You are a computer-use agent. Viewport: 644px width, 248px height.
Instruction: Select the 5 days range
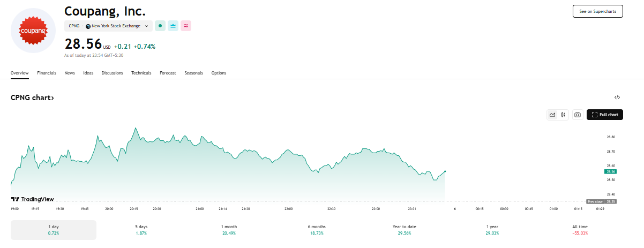(141, 230)
